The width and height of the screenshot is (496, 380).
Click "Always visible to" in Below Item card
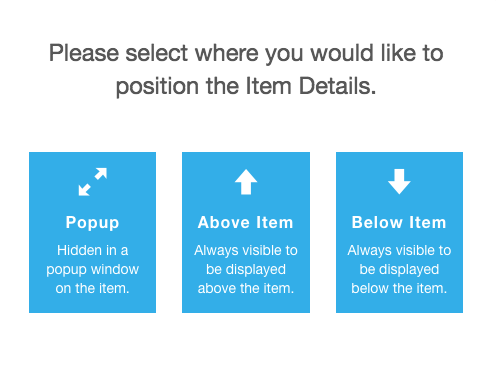399,251
